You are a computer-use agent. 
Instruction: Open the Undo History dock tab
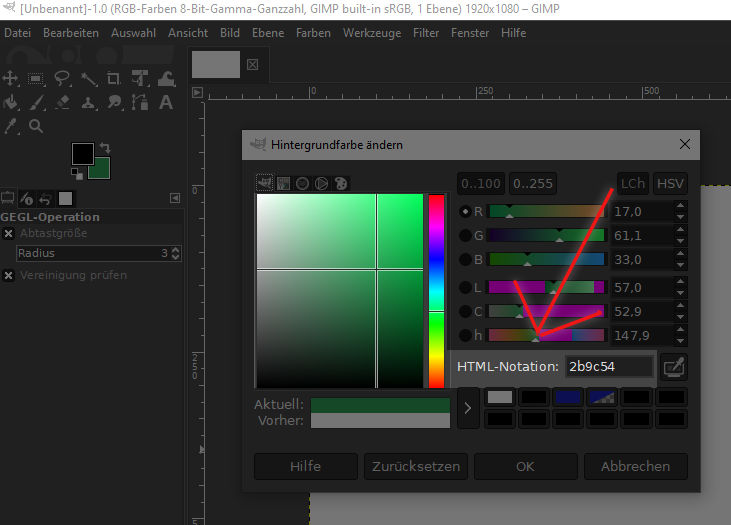[45, 199]
